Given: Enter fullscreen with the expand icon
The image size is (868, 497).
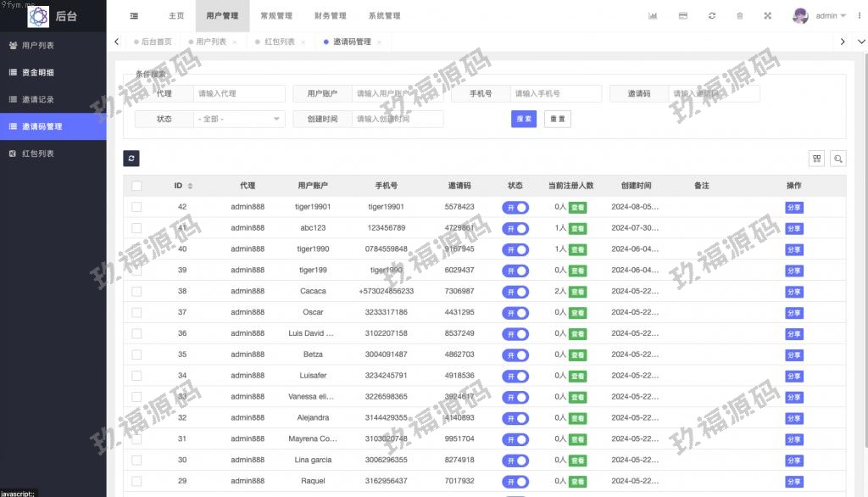Looking at the screenshot, I should [768, 16].
